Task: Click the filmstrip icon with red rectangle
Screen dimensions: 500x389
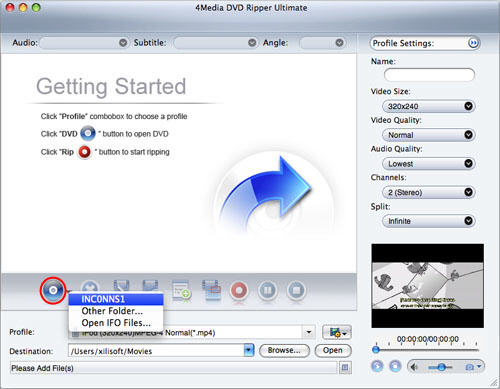Action: click(x=211, y=290)
